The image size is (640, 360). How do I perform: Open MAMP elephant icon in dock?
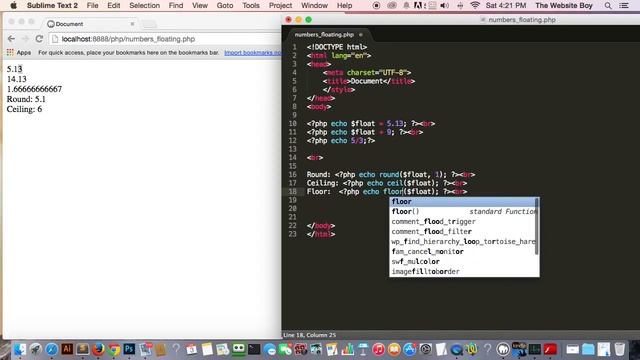tap(503, 349)
